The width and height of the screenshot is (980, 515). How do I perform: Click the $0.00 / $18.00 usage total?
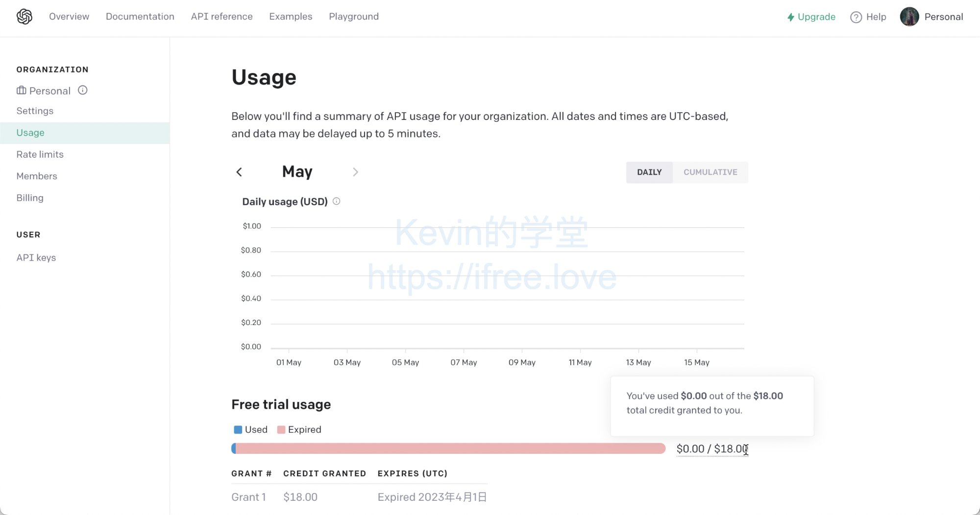[x=712, y=449]
